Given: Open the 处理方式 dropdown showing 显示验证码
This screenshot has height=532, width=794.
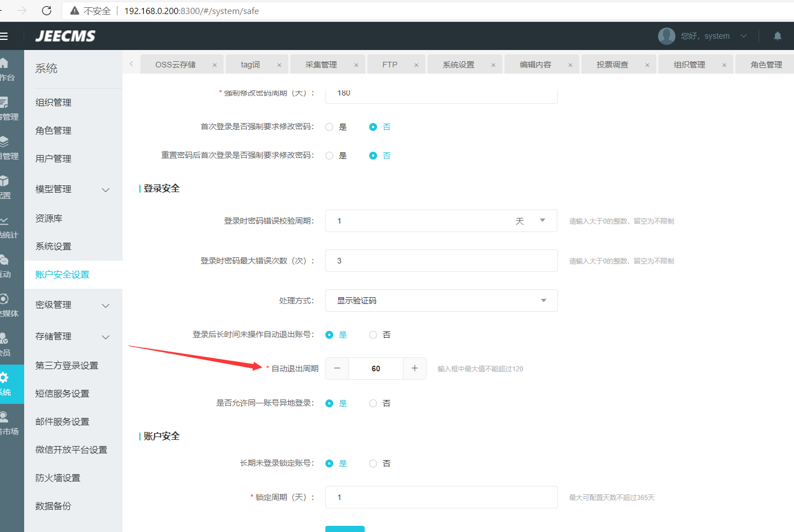Looking at the screenshot, I should coord(442,301).
